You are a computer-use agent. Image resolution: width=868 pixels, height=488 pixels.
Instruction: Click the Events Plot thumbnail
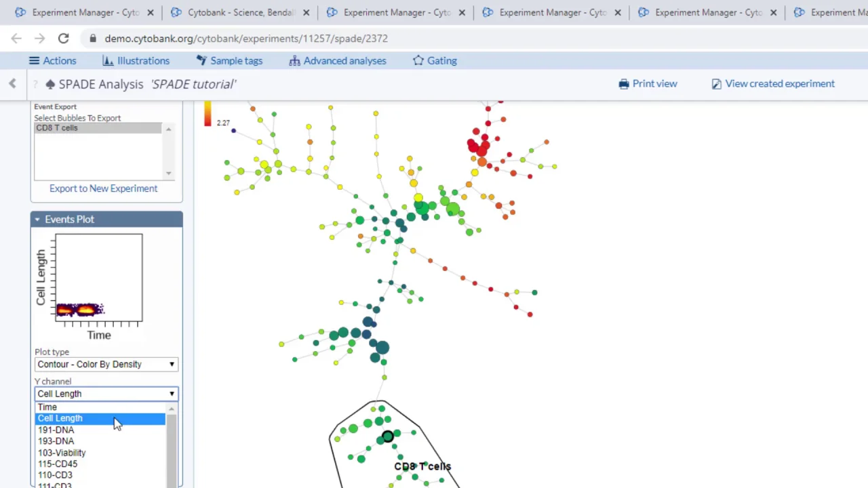click(x=99, y=278)
